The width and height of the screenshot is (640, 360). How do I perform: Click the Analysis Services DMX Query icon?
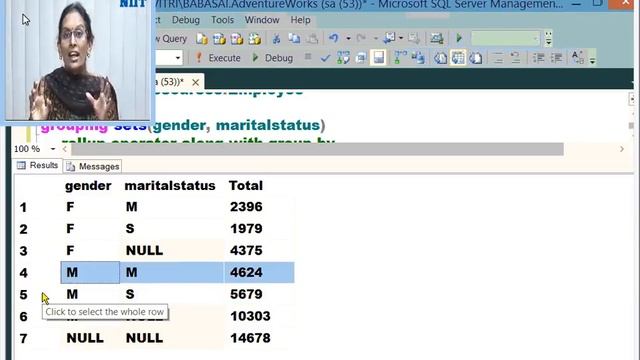[237, 39]
